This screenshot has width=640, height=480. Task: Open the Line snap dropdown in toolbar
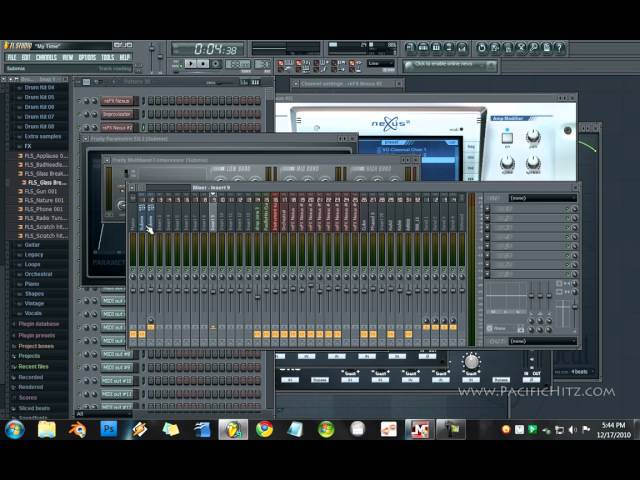(380, 64)
